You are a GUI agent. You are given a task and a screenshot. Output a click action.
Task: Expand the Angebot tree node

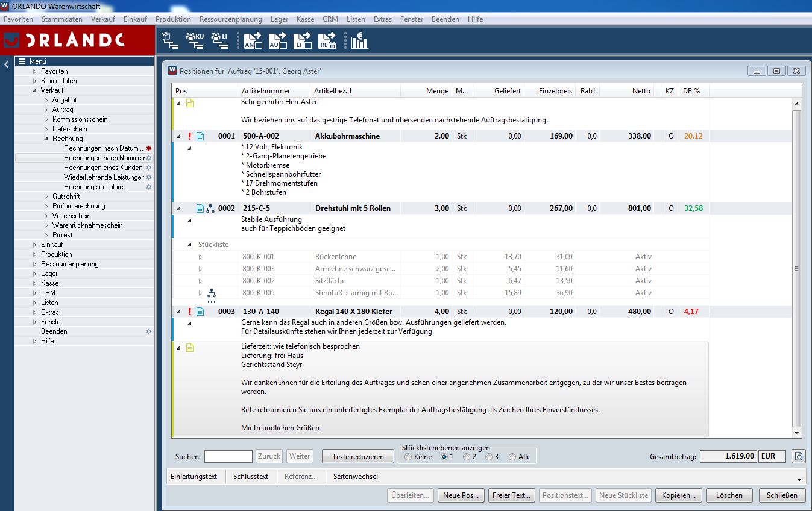[x=46, y=100]
